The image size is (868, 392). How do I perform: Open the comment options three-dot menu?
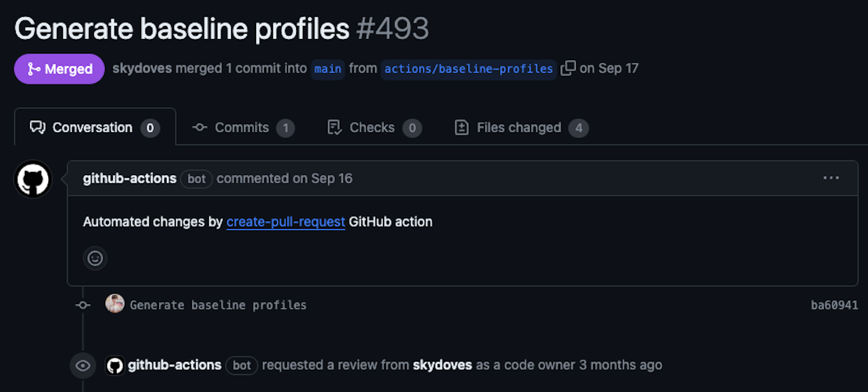831,178
